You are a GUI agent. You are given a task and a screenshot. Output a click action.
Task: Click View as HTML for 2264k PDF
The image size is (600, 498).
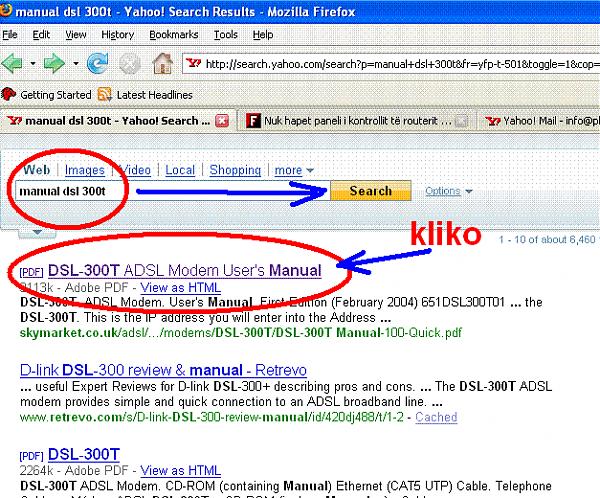tap(180, 470)
